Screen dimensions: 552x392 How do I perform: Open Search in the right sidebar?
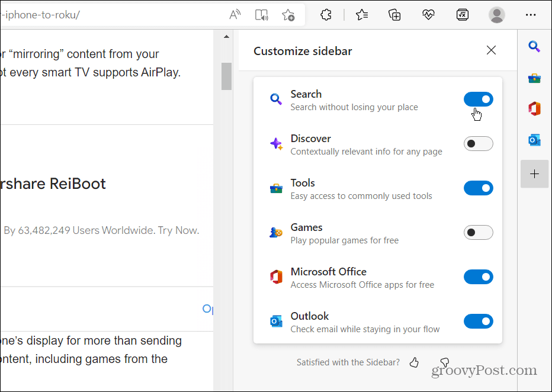click(534, 46)
